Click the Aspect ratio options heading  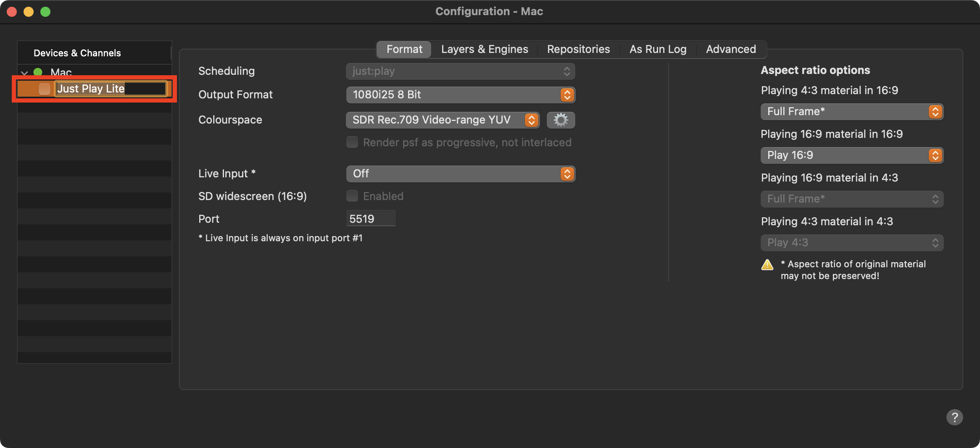coord(815,70)
